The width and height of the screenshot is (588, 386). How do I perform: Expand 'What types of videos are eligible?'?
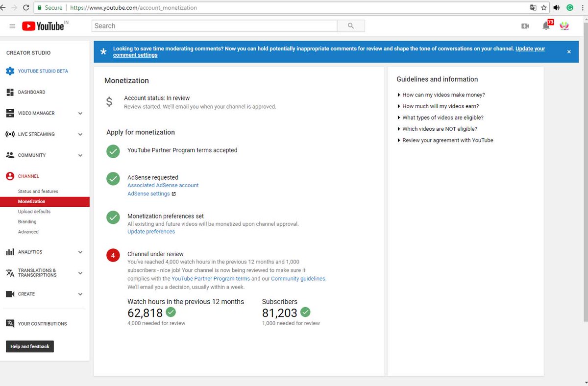point(441,118)
